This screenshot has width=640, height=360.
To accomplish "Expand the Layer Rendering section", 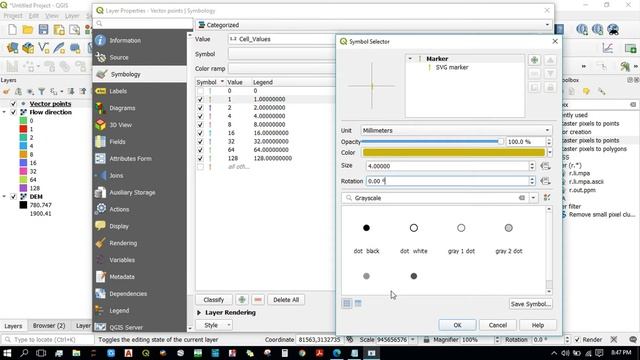I will point(199,313).
